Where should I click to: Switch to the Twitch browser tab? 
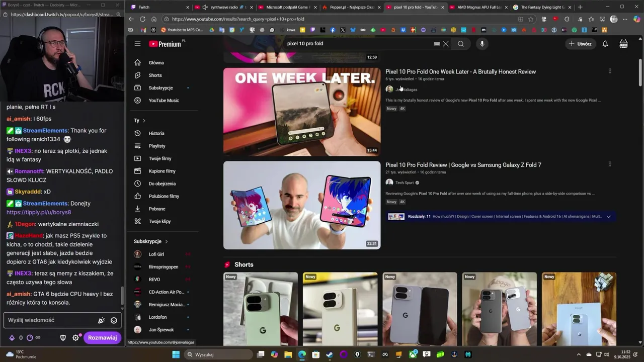pyautogui.click(x=158, y=7)
